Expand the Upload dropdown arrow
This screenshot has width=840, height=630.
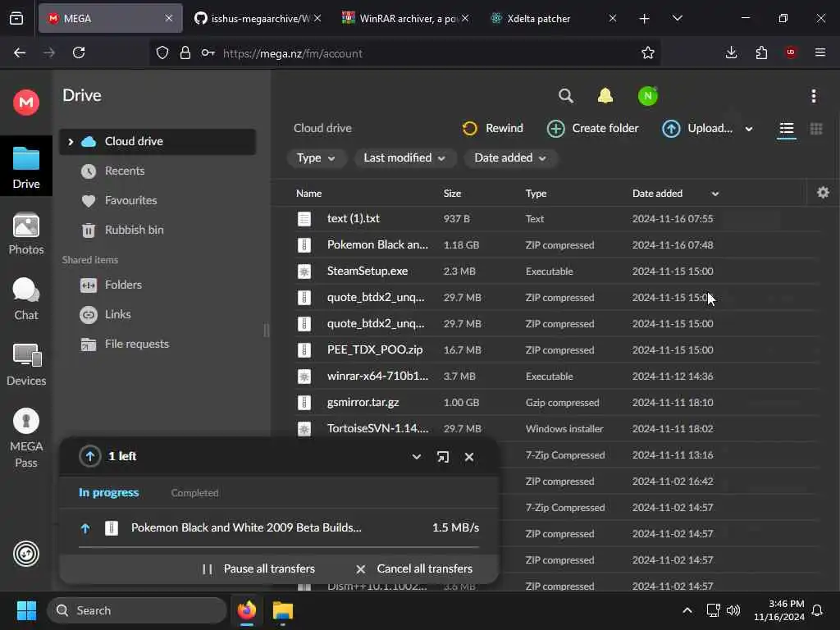(749, 129)
